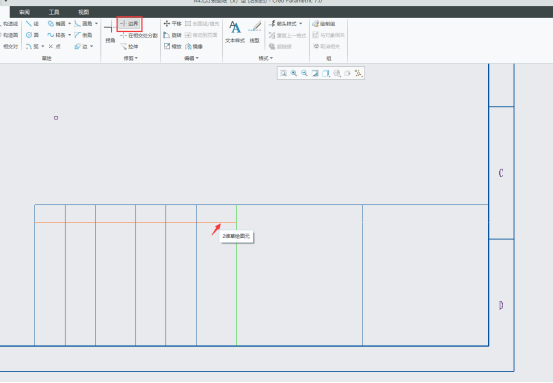The width and height of the screenshot is (553, 383).
Task: Select the 椭圆 (Ellipse) sketch tool
Action: point(57,24)
